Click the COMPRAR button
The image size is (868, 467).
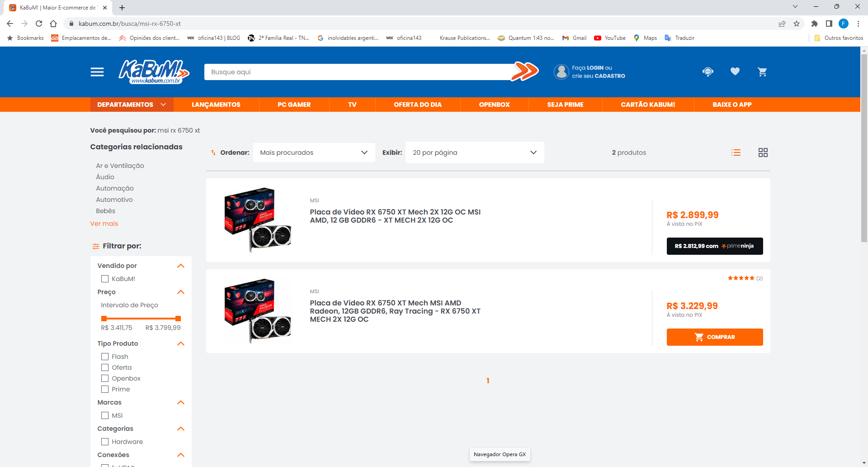[x=715, y=337]
